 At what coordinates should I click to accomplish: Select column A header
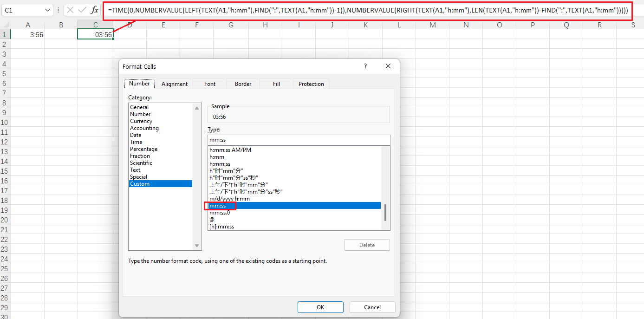[27, 25]
